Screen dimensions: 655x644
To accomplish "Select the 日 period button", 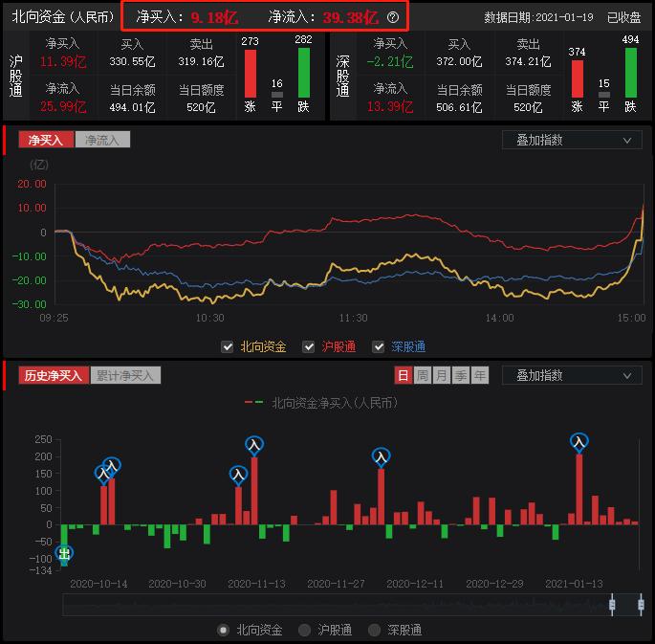I will 404,375.
